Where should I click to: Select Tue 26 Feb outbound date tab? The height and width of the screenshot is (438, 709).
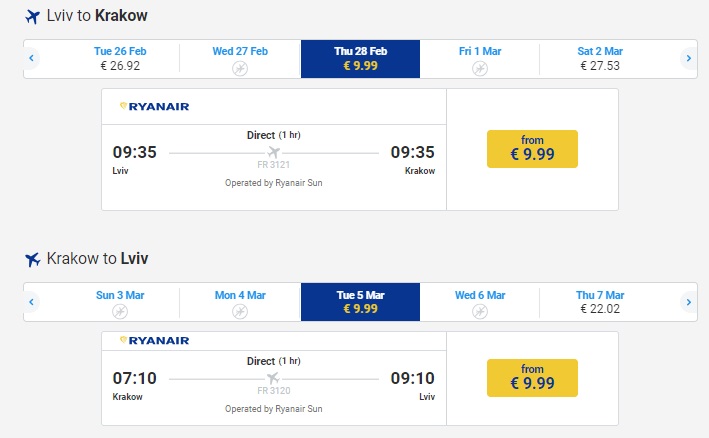click(x=120, y=59)
